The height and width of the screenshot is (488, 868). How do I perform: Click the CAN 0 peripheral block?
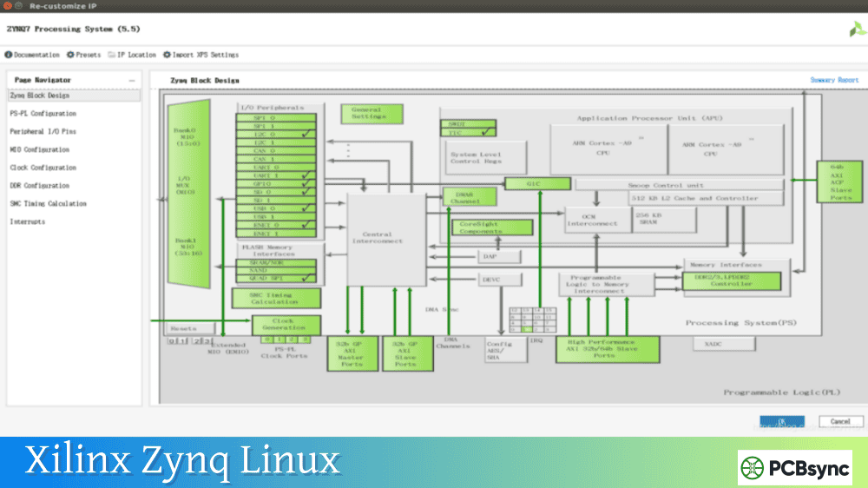tap(276, 151)
